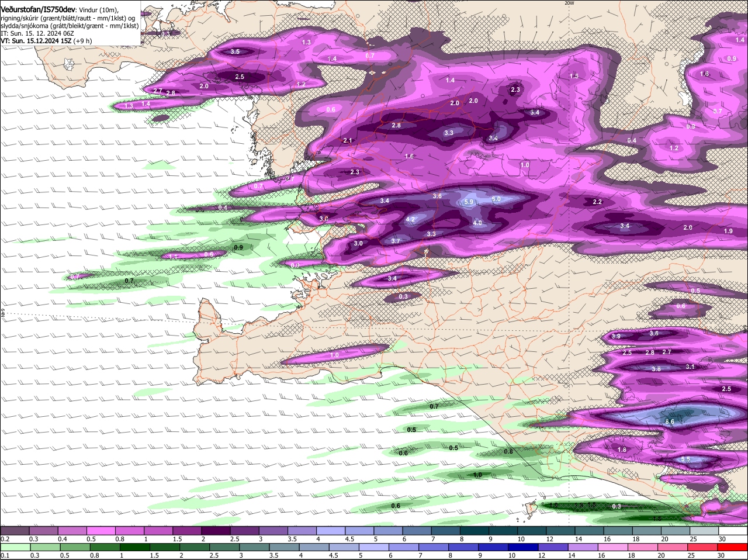
Task: Click the 20W longitude label
Action: [570, 3]
